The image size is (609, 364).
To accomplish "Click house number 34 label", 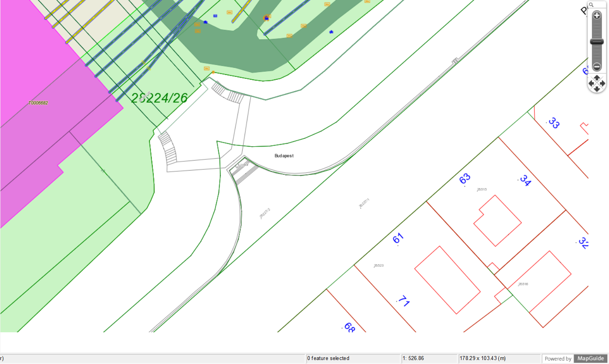I will click(525, 180).
